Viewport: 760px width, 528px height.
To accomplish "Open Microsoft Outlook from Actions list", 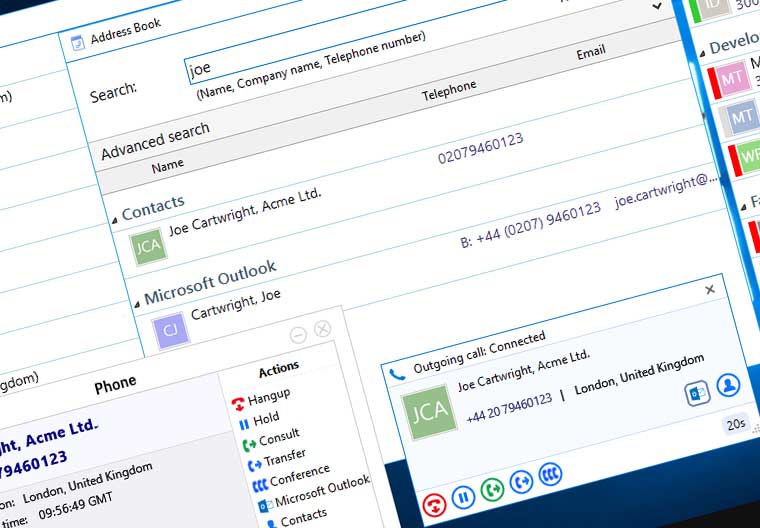I will click(314, 494).
